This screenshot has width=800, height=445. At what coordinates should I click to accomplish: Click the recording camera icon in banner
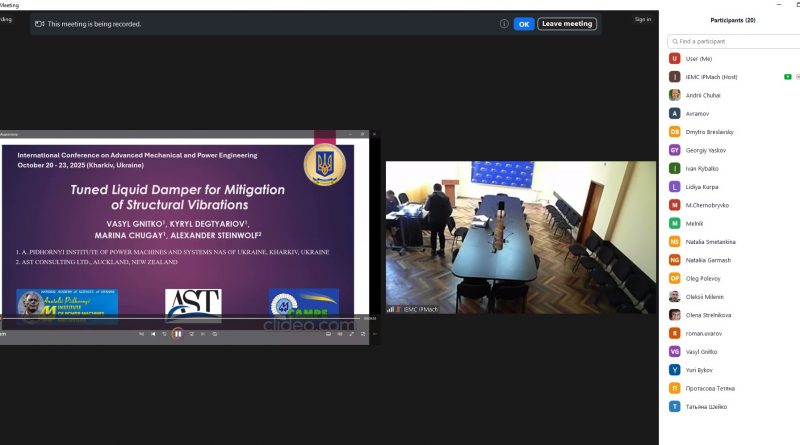tap(39, 24)
